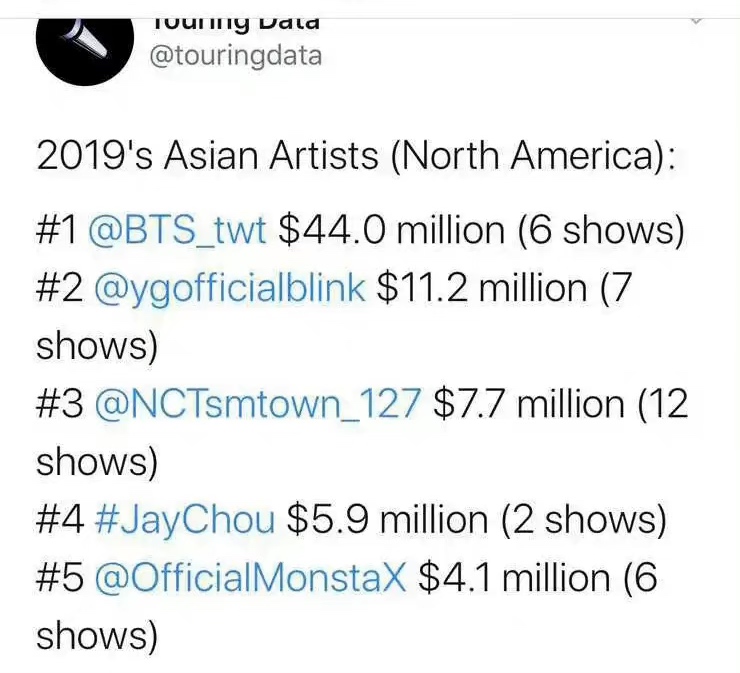The width and height of the screenshot is (740, 673).
Task: Click the @touringdata handle
Action: (x=235, y=56)
